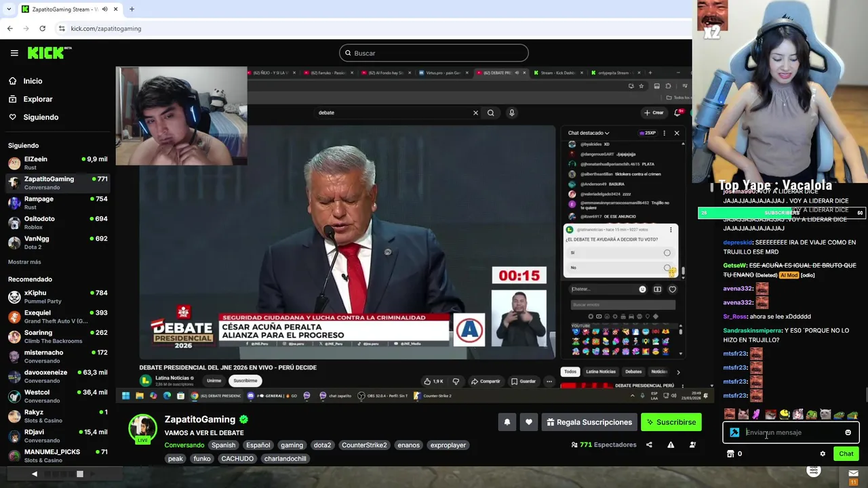Select the Spanish tag
Screen dimensions: 868x488
tap(223, 445)
